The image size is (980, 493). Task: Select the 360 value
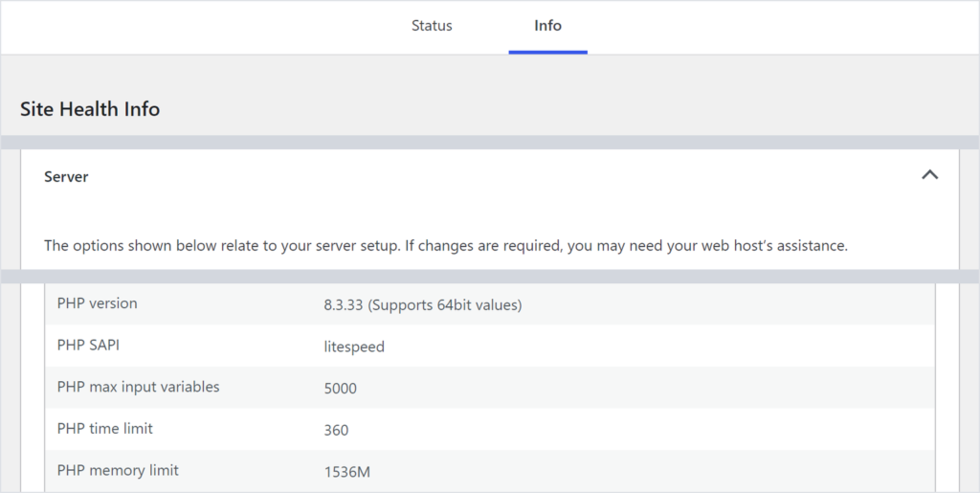tap(336, 431)
